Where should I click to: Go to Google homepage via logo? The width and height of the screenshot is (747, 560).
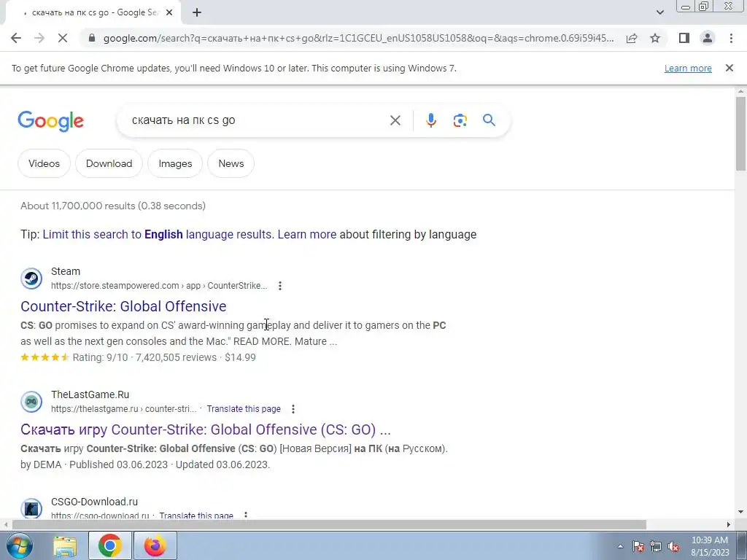tap(50, 121)
